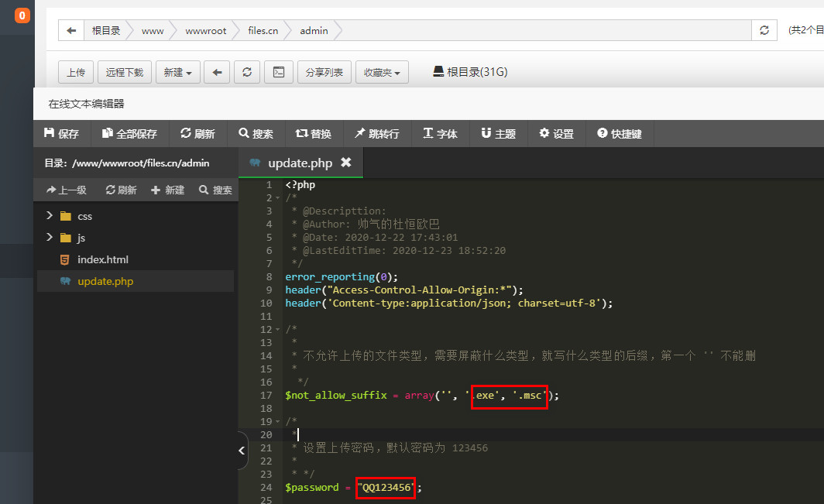
Task: Click the Access-Control-Allow-Origin header line
Action: tap(404, 290)
